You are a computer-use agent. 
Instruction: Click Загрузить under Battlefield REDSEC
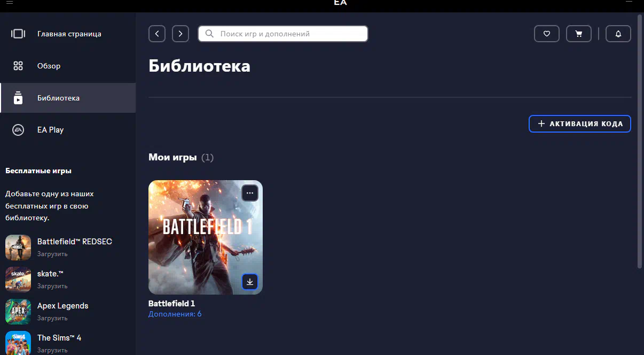point(52,254)
